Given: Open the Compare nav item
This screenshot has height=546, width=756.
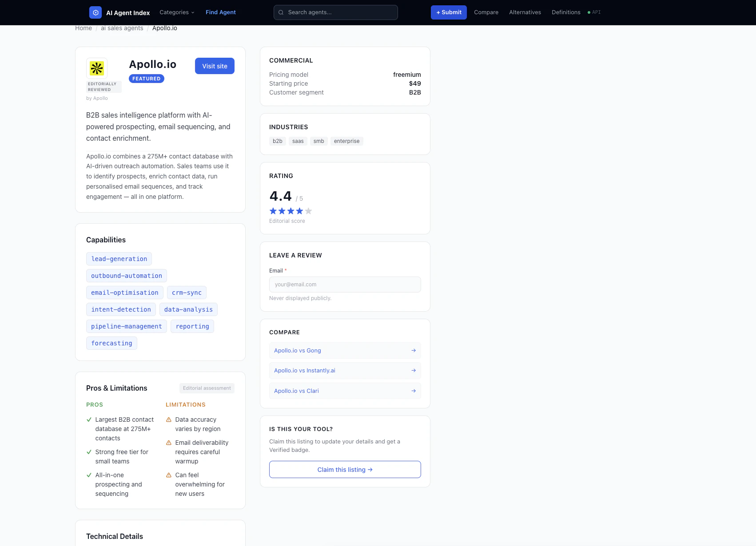Looking at the screenshot, I should (486, 12).
